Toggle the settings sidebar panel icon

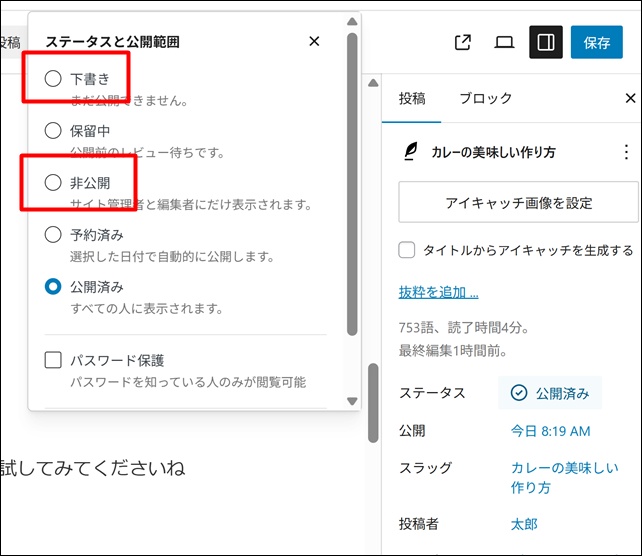point(545,43)
